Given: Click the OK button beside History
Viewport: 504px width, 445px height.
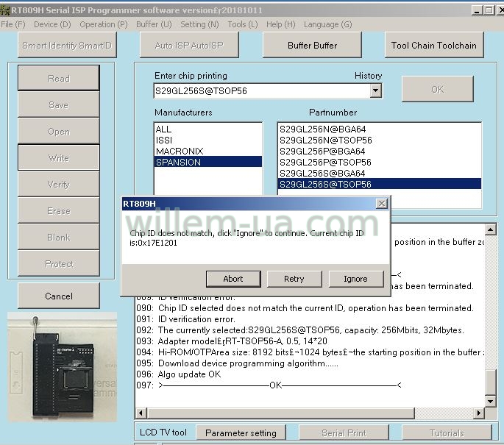Looking at the screenshot, I should pyautogui.click(x=437, y=89).
